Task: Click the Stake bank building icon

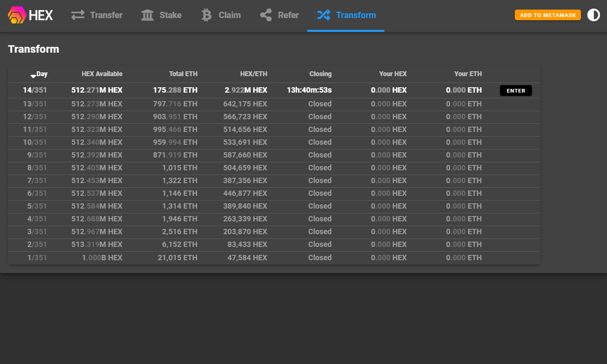Action: pos(147,15)
